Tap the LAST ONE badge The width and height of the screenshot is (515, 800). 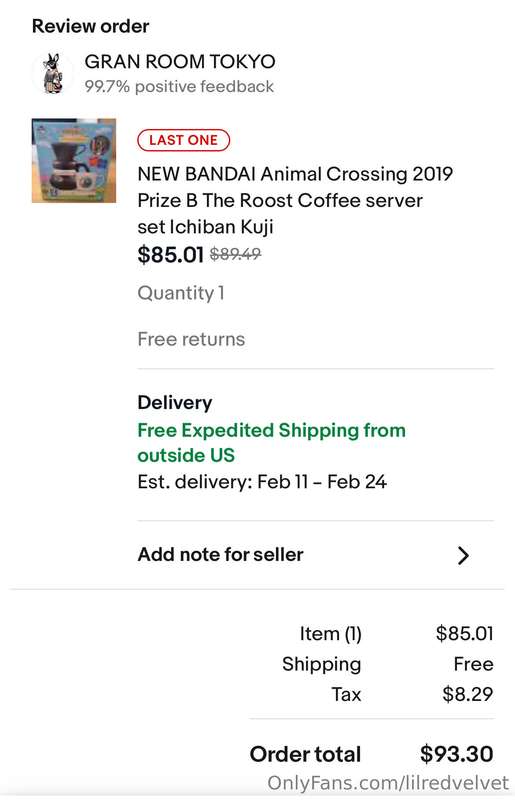pos(184,140)
